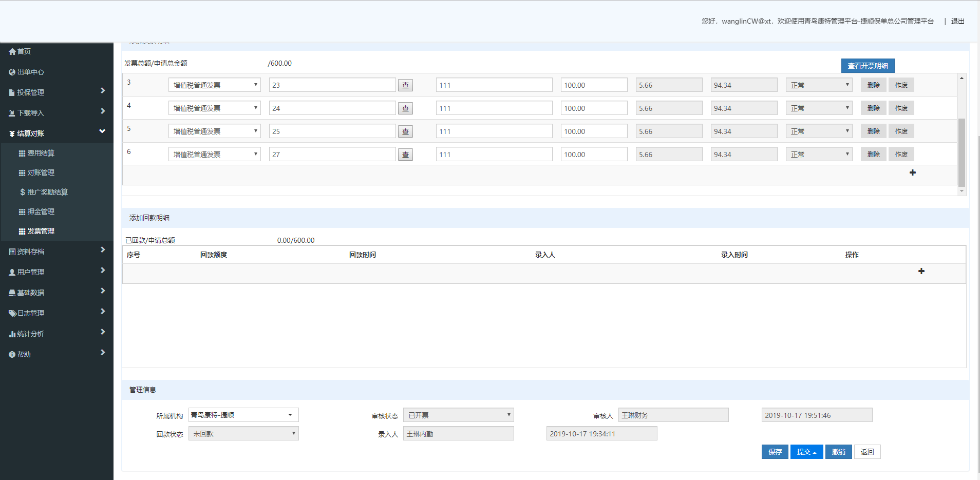Open the 所属机构 dropdown
This screenshot has height=480, width=980.
coord(243,415)
